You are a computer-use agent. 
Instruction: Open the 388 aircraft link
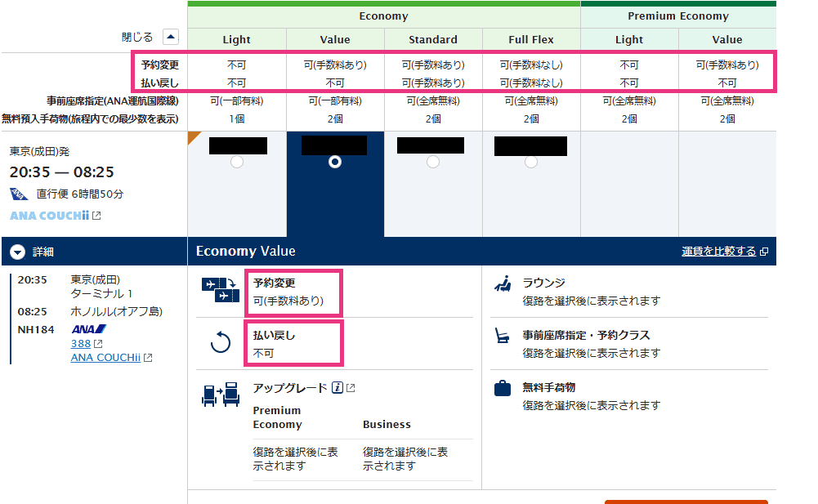81,344
